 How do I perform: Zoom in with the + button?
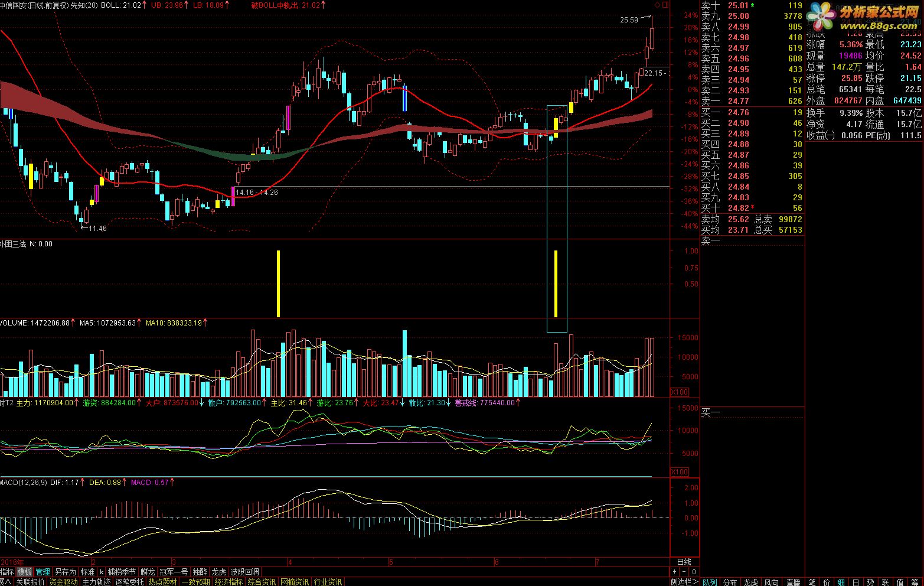pyautogui.click(x=674, y=572)
